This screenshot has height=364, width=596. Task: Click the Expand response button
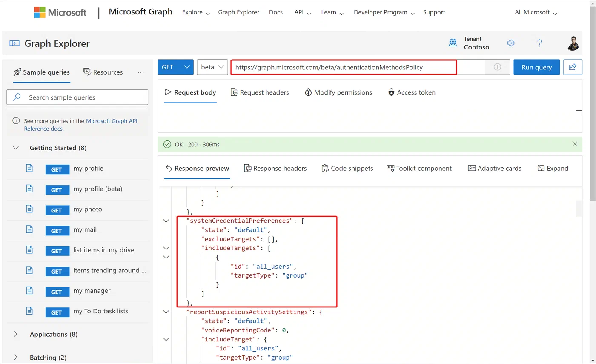tap(553, 169)
